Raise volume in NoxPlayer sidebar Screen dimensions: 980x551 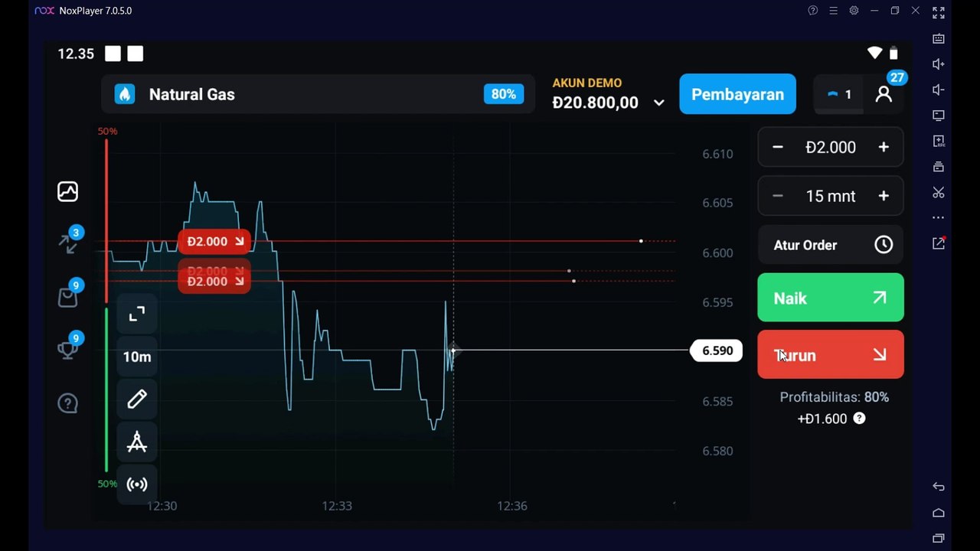[939, 64]
